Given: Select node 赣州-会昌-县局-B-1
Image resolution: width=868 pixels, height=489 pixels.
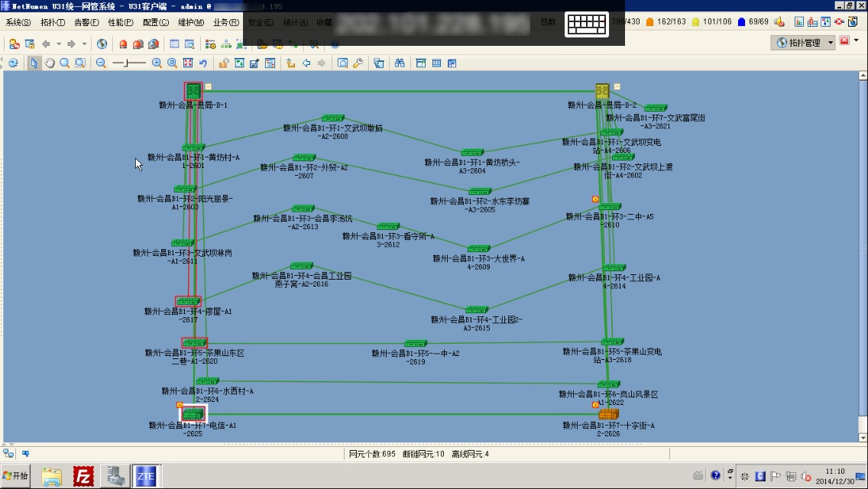Looking at the screenshot, I should (x=193, y=91).
